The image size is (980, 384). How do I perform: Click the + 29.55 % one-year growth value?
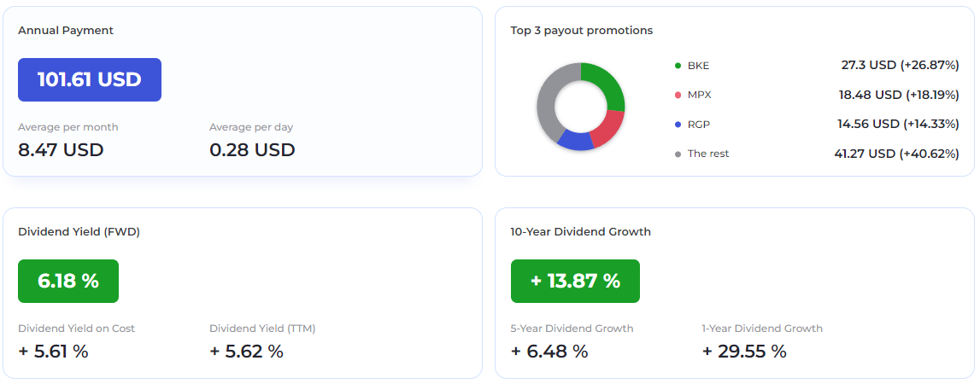pos(743,352)
